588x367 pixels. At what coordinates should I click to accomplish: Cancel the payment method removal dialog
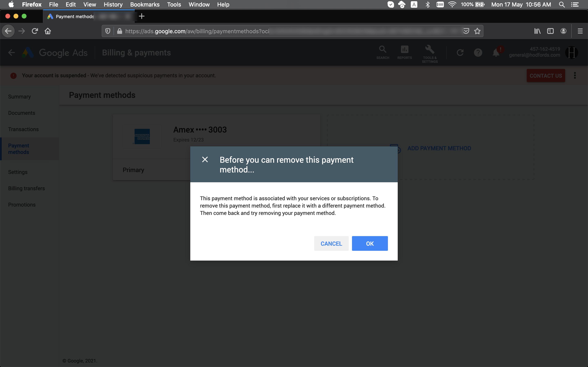point(331,243)
